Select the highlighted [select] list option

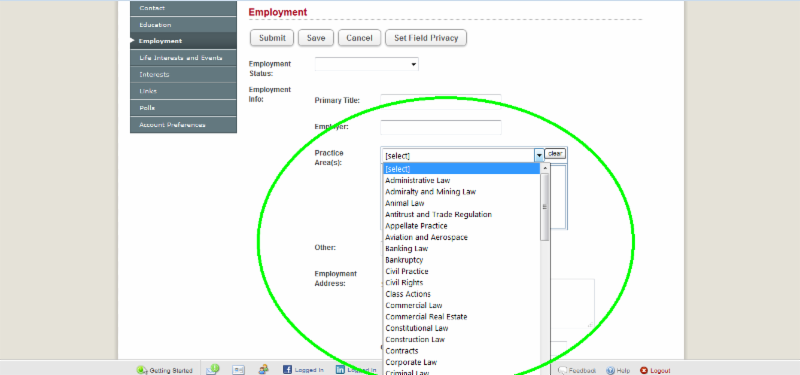(461, 169)
